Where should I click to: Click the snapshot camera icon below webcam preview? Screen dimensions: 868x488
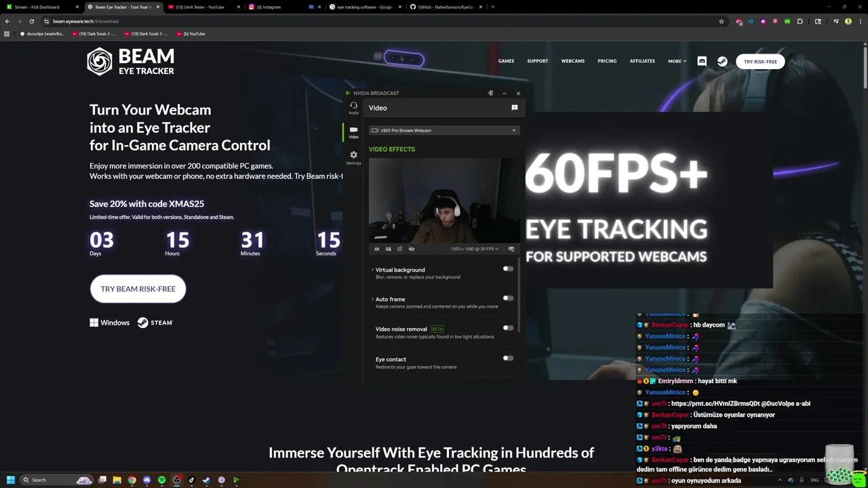click(399, 249)
